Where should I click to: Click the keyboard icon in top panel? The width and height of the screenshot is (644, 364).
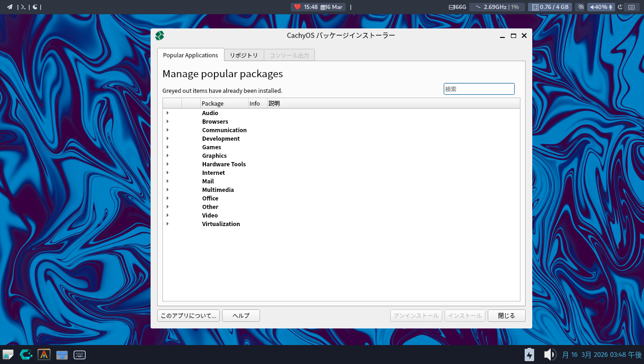pyautogui.click(x=631, y=7)
